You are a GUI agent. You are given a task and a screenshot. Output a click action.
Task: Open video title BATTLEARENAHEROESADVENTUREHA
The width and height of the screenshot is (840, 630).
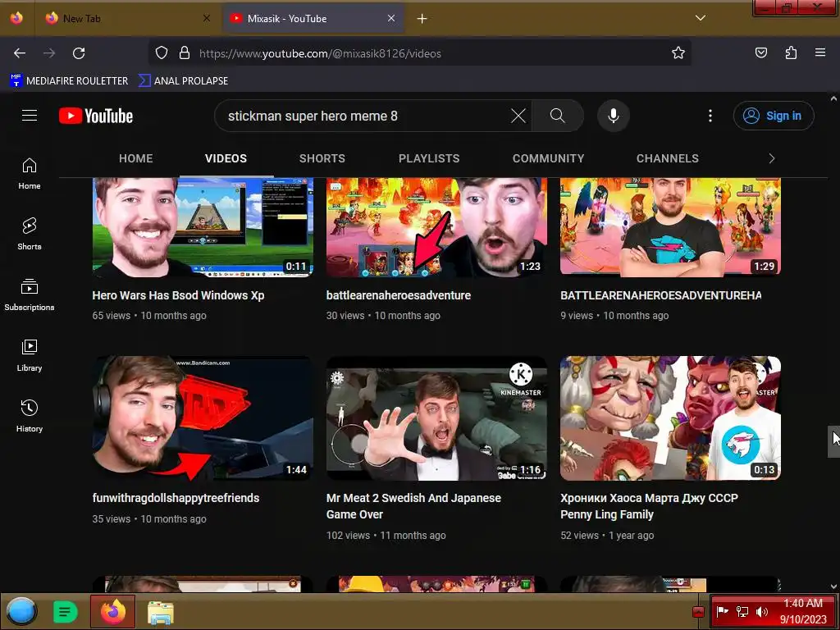coord(660,295)
